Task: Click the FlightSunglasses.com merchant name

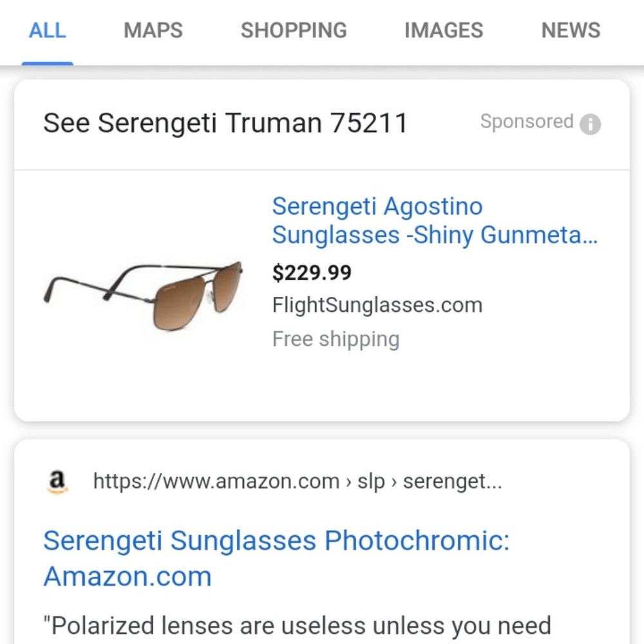Action: coord(377,305)
